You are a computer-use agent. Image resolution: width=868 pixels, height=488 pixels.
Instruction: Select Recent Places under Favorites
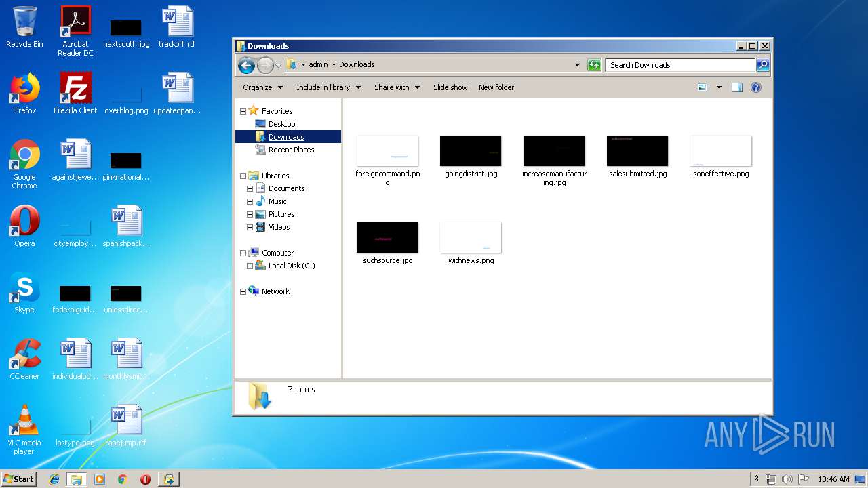click(291, 150)
